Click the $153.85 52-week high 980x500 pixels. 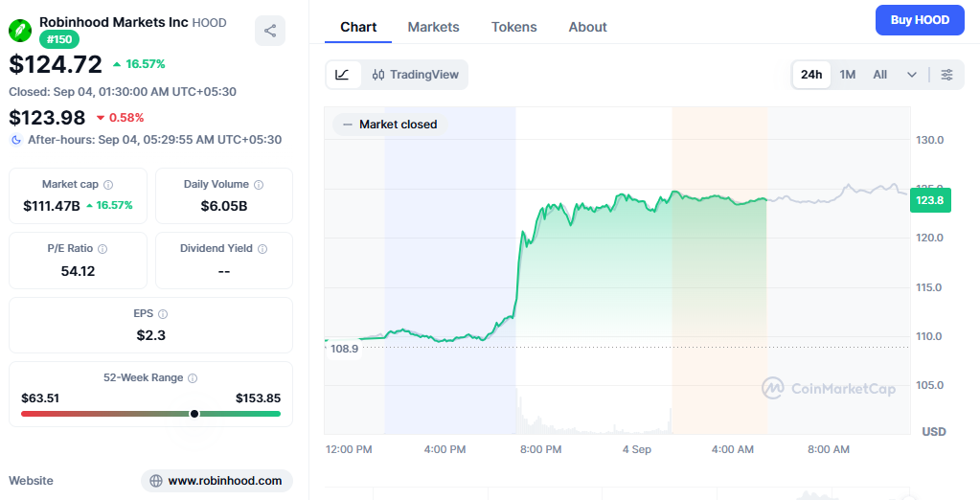(x=258, y=398)
